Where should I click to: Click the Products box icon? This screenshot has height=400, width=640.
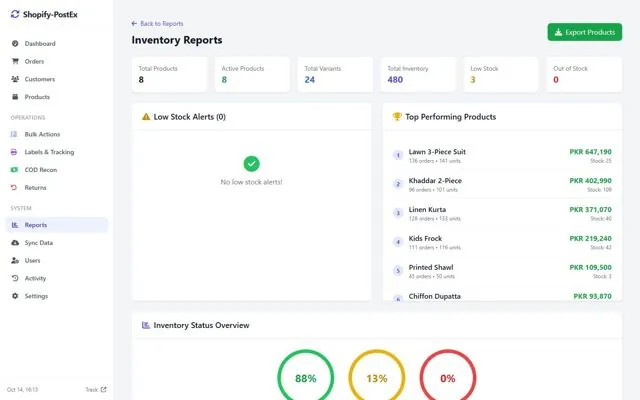15,97
